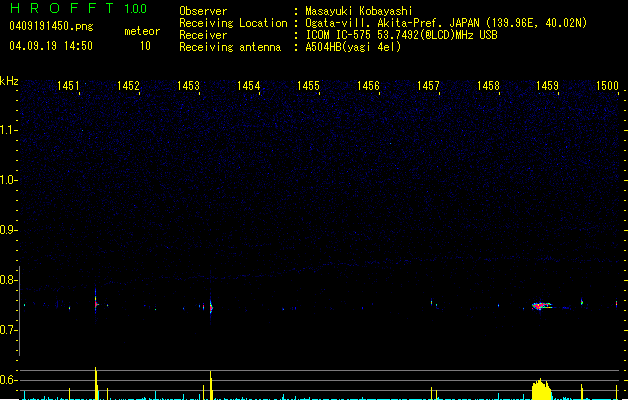The width and height of the screenshot is (629, 400).
Task: Click the Receiving antenna label
Action: pos(230,47)
